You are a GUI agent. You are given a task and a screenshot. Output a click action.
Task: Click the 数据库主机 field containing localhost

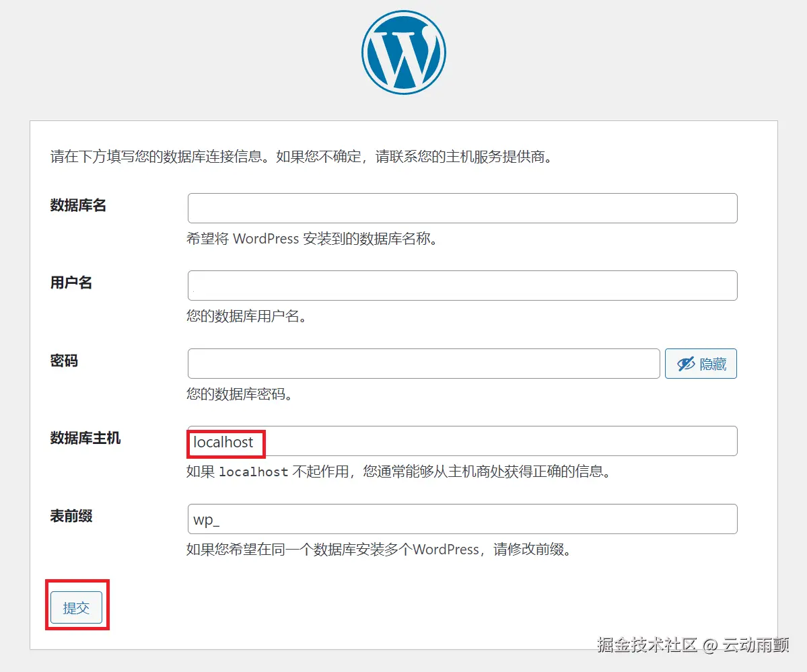(x=462, y=441)
